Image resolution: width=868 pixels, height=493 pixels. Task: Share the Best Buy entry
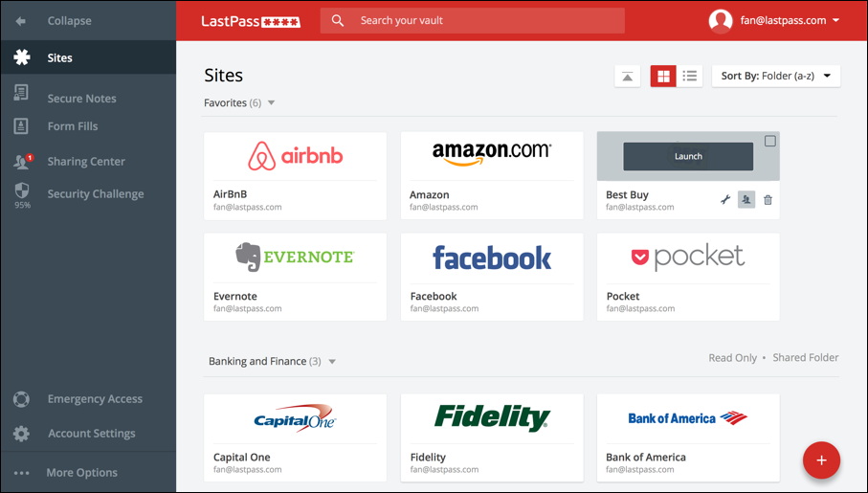pyautogui.click(x=746, y=200)
